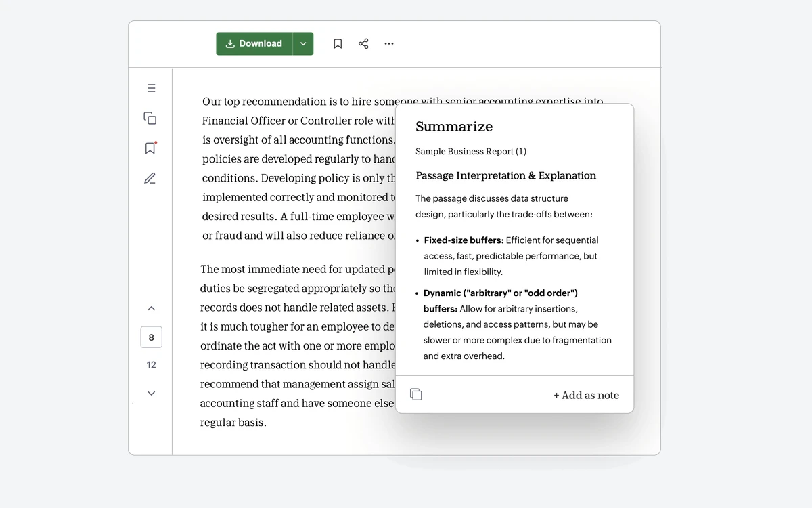This screenshot has height=508, width=812.
Task: Click + Add as note
Action: click(x=586, y=396)
